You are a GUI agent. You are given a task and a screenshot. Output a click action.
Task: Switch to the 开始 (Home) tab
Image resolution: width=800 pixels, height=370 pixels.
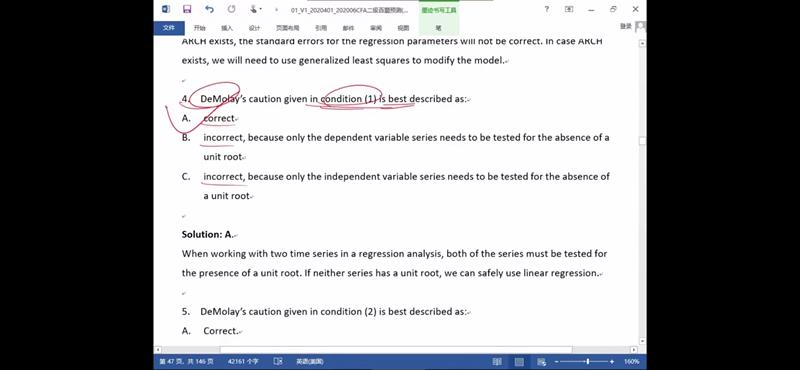tap(199, 28)
